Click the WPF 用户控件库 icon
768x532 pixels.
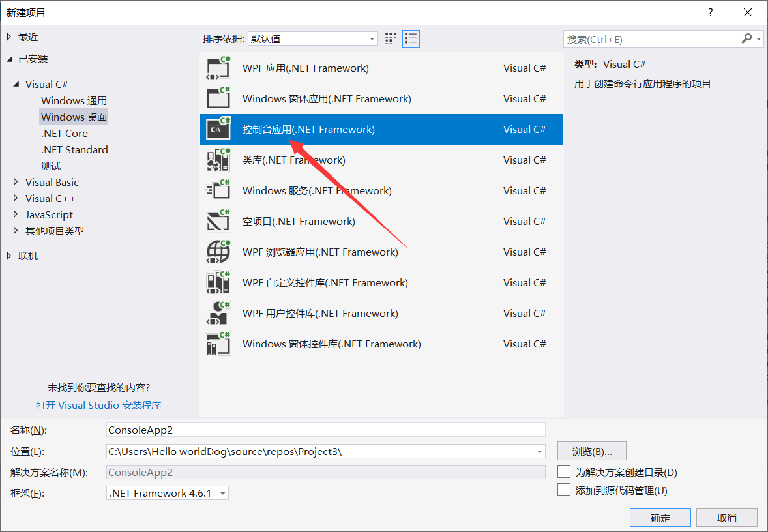(x=218, y=313)
